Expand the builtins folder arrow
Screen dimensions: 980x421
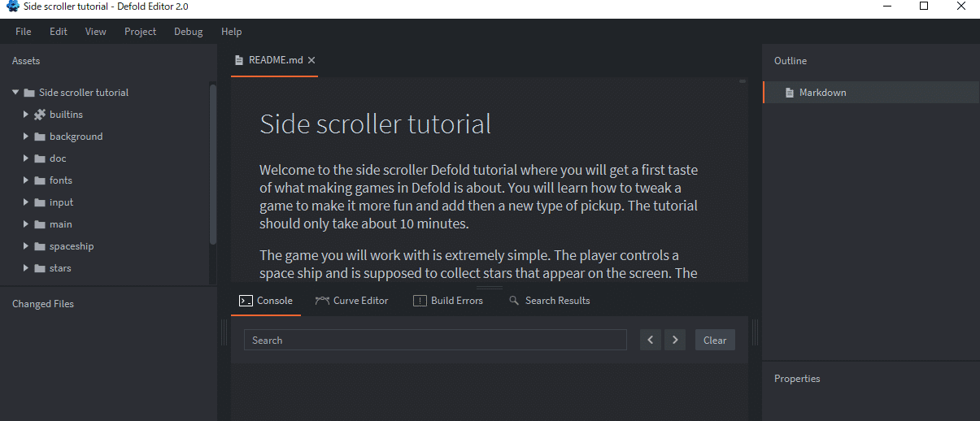pos(26,115)
